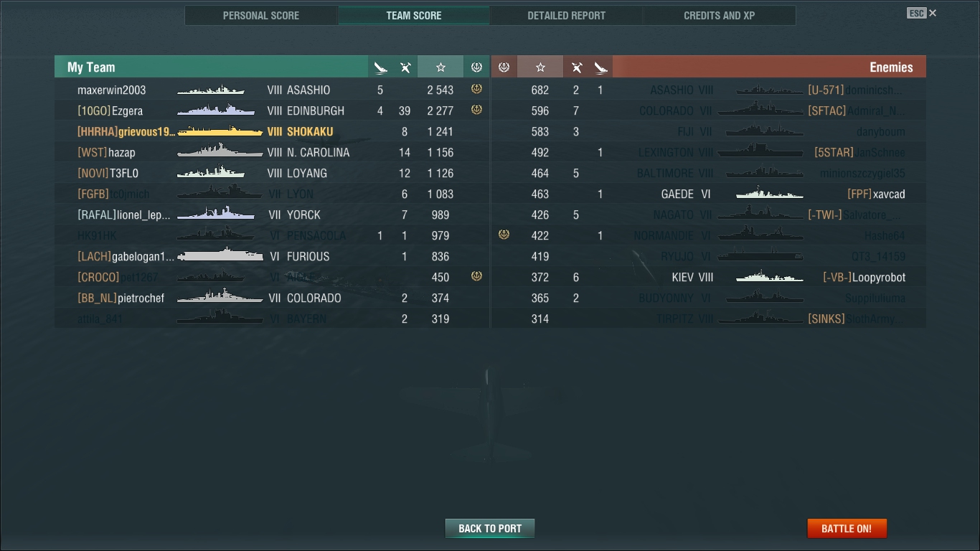The height and width of the screenshot is (551, 980).
Task: Click My Team achievements medal column header
Action: [x=476, y=67]
